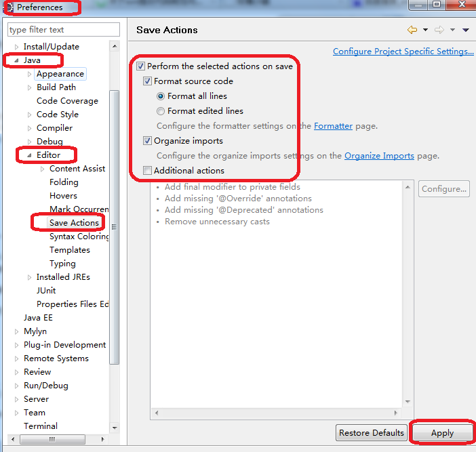
Task: Select Mark Occurrences in the tree
Action: click(79, 209)
